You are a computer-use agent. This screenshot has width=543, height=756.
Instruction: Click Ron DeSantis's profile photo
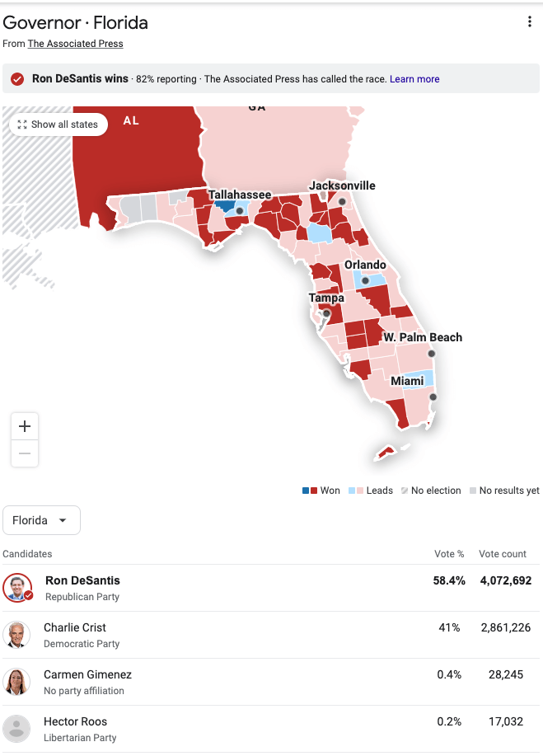tap(17, 588)
